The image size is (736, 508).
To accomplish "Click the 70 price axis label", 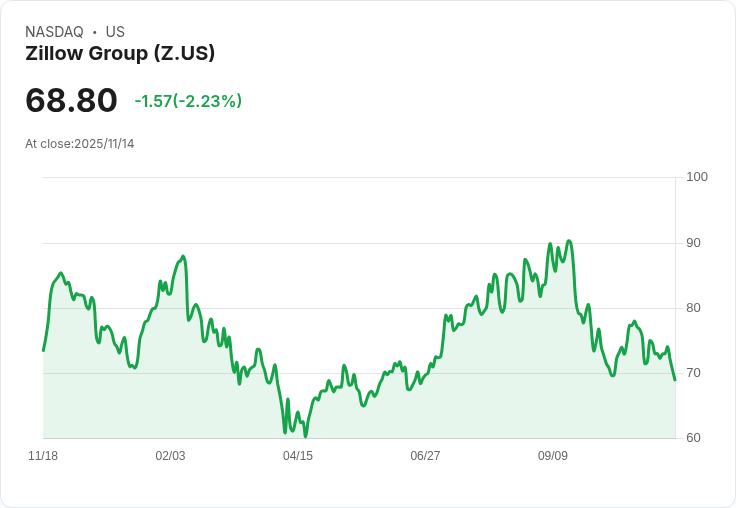I will point(694,373).
